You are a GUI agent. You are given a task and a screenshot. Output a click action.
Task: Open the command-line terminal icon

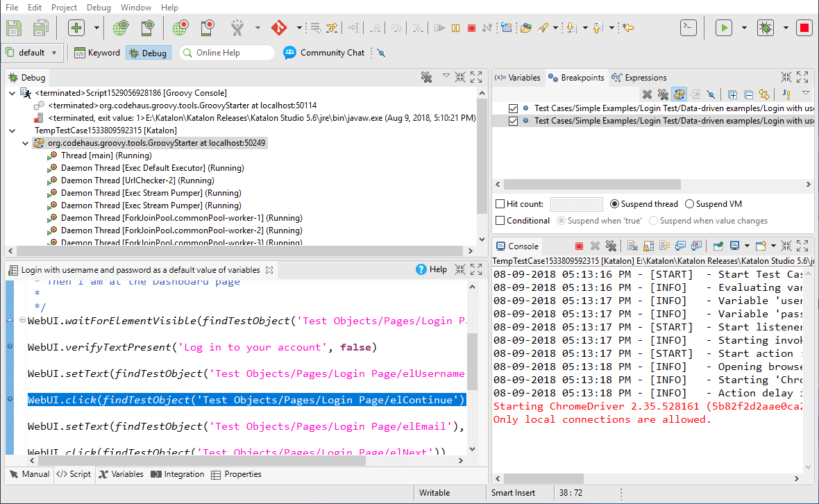point(689,28)
